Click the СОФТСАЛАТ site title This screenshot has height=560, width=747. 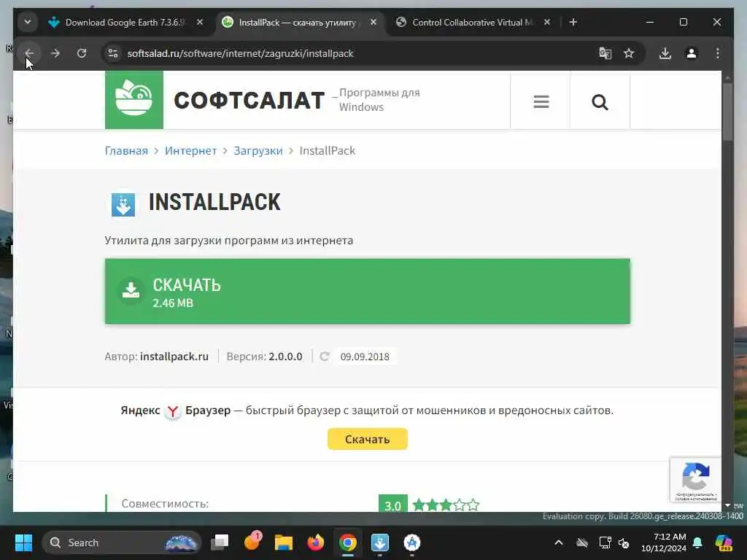tap(249, 101)
